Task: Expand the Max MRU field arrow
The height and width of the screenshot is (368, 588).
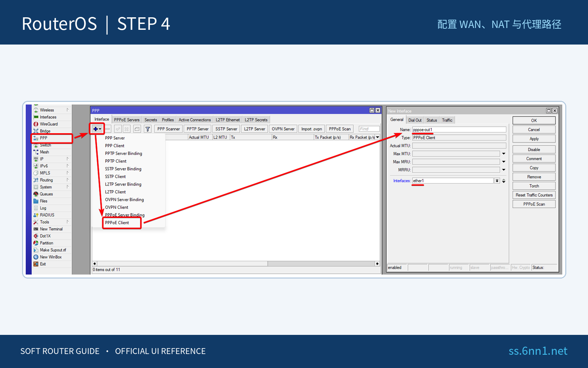Action: click(x=504, y=162)
